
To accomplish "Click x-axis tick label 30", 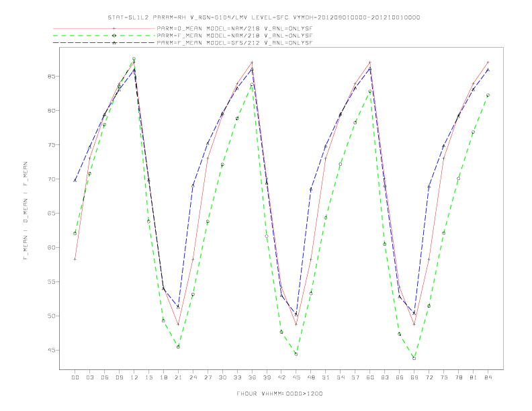I will [x=222, y=377].
